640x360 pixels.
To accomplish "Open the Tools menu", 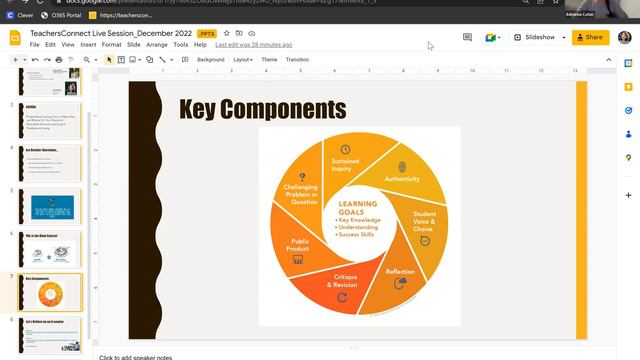I will (181, 45).
